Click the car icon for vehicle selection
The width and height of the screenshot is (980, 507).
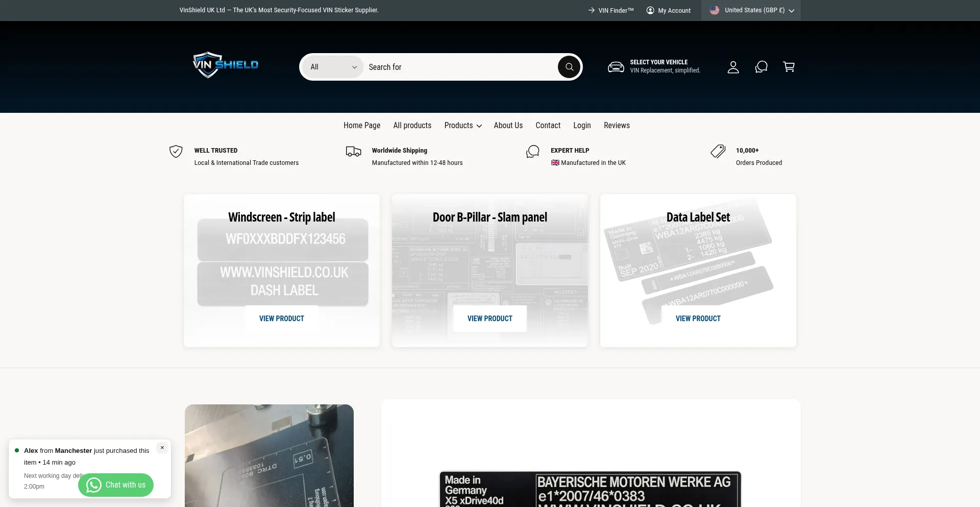(616, 67)
